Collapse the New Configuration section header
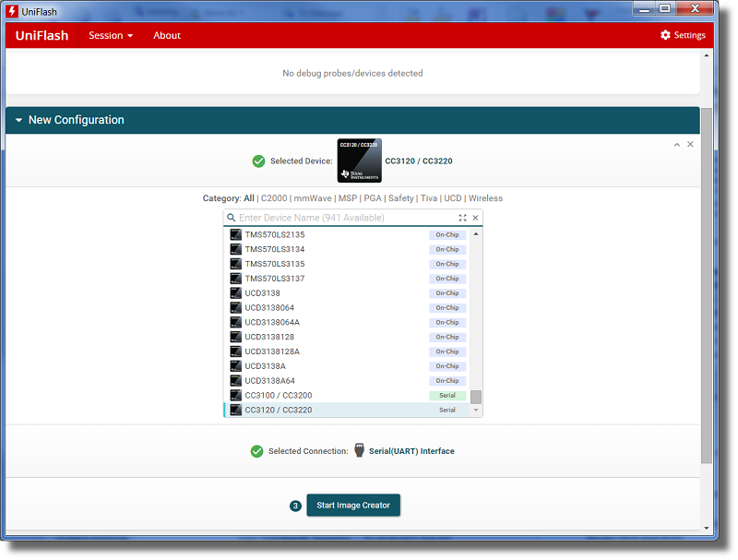Image resolution: width=738 pixels, height=560 pixels. (18, 120)
